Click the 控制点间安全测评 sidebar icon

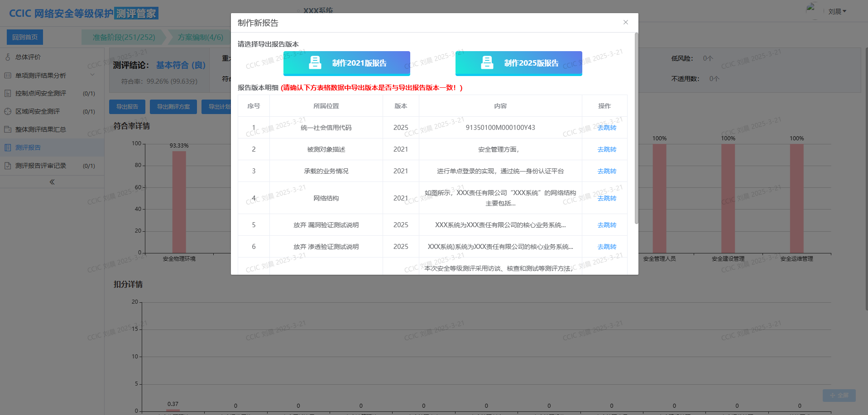tap(8, 93)
